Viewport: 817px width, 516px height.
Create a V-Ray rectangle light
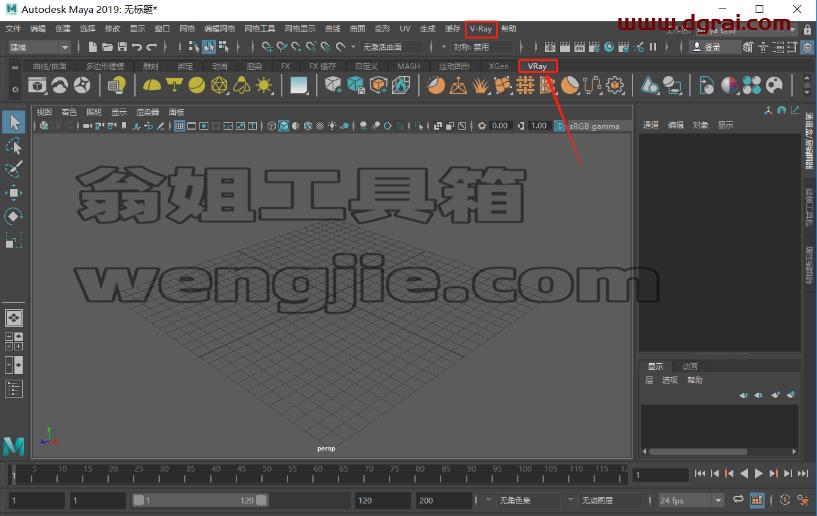pos(174,85)
